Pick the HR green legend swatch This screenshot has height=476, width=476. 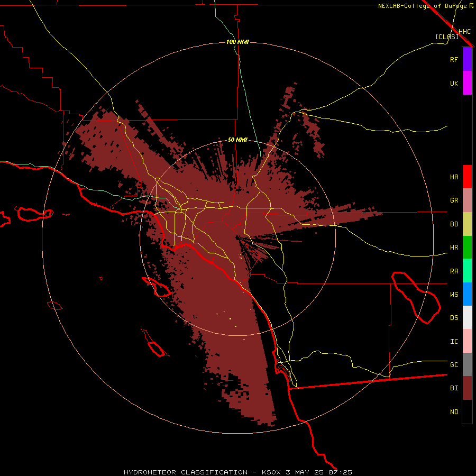[x=467, y=247]
